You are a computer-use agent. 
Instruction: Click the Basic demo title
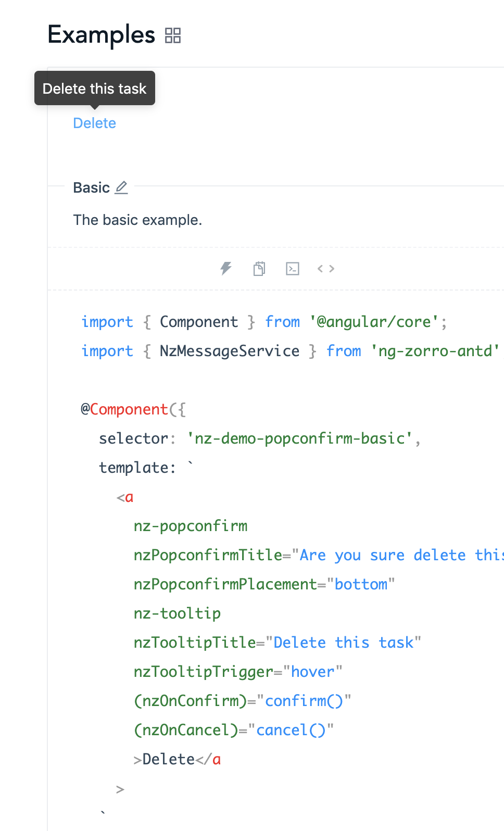point(92,187)
